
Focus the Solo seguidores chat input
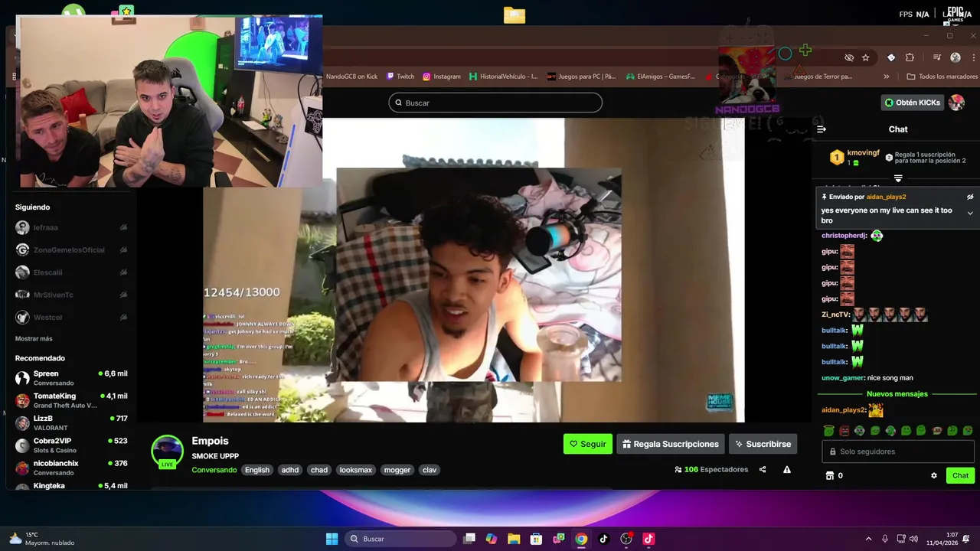tap(898, 452)
